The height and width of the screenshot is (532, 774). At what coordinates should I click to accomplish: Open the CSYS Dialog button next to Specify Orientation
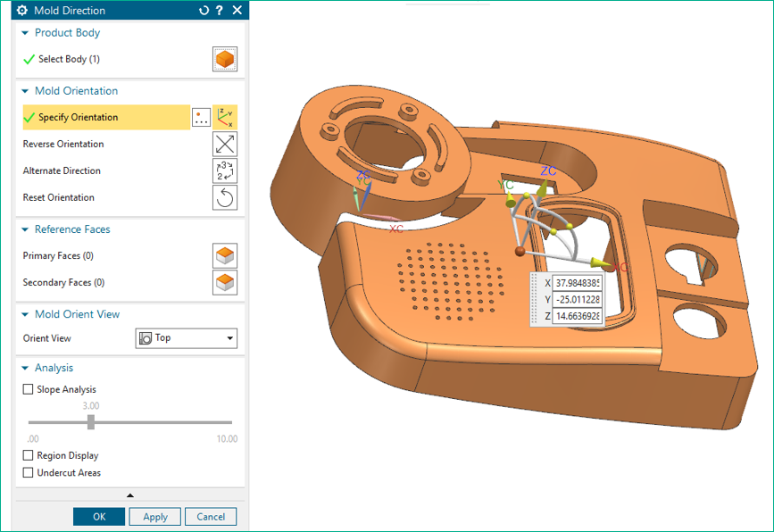click(201, 117)
